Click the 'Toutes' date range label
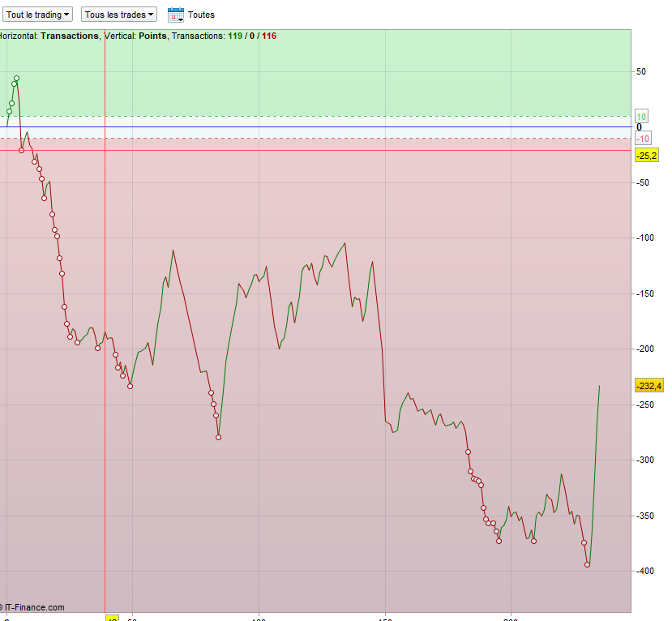 click(x=201, y=15)
